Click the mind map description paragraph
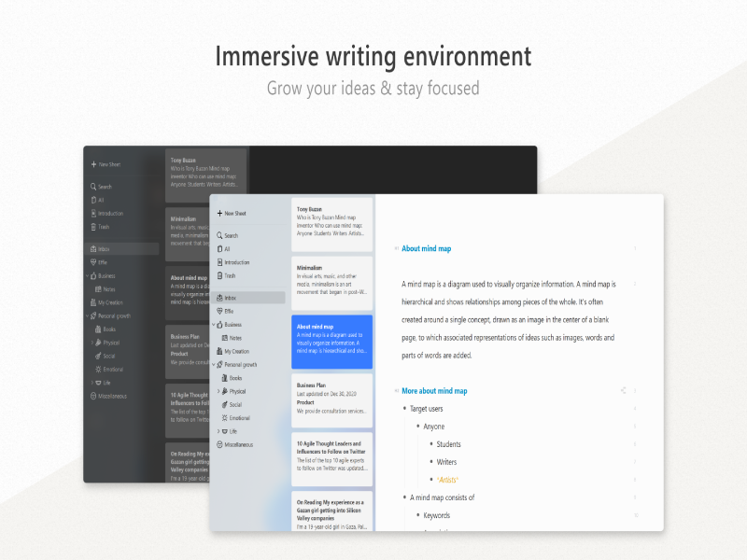This screenshot has width=747, height=560. [x=509, y=319]
